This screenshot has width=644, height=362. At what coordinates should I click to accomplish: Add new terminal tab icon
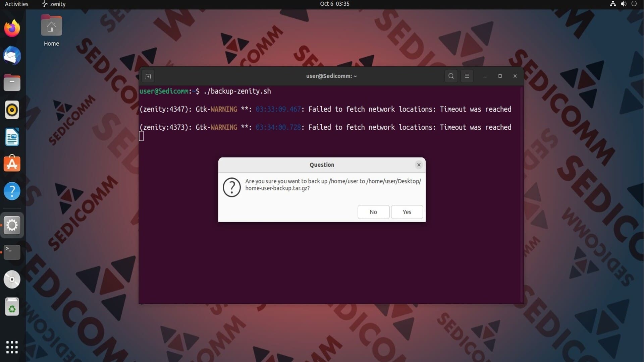[148, 76]
